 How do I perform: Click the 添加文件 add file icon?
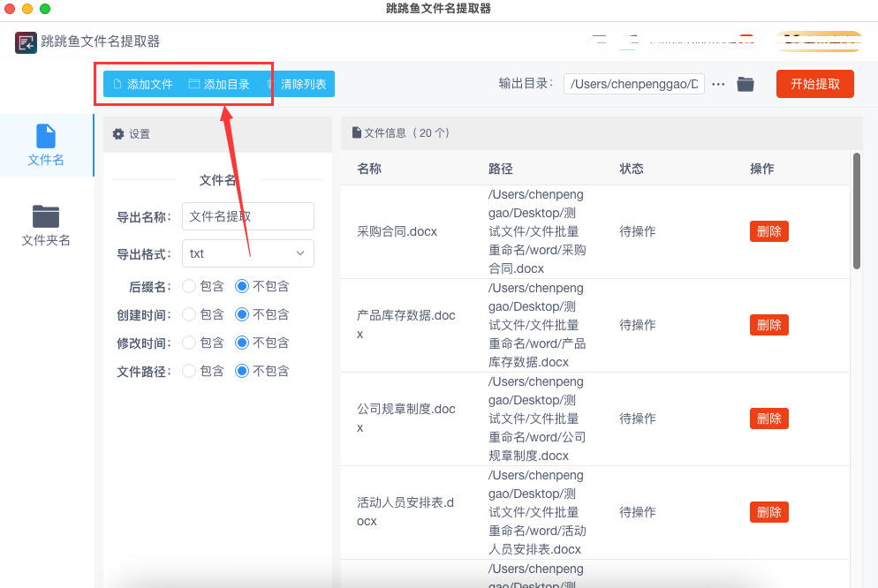click(x=117, y=85)
